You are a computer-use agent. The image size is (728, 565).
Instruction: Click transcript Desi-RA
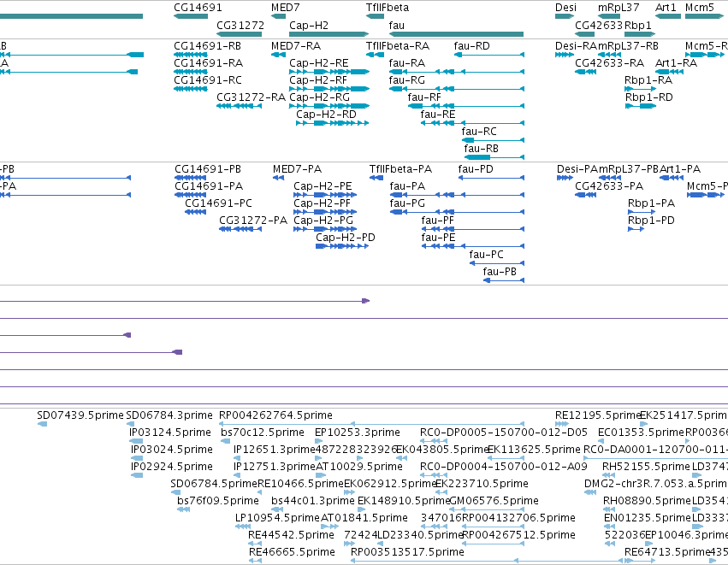click(x=576, y=46)
